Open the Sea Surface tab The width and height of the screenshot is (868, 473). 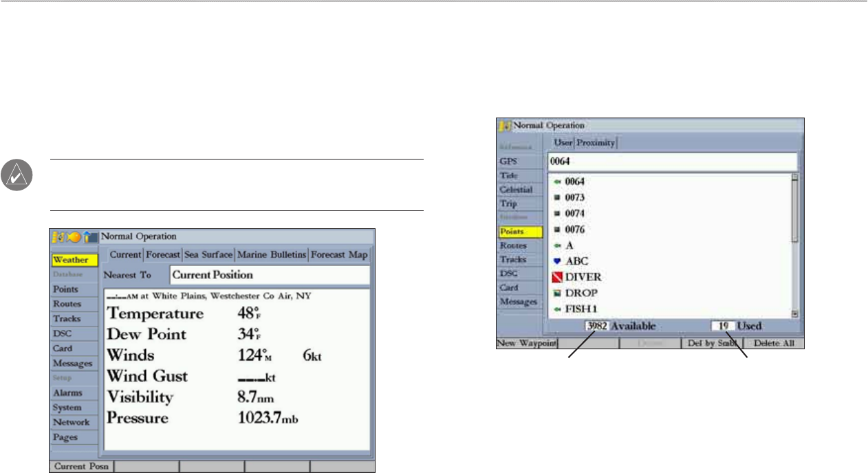point(208,254)
